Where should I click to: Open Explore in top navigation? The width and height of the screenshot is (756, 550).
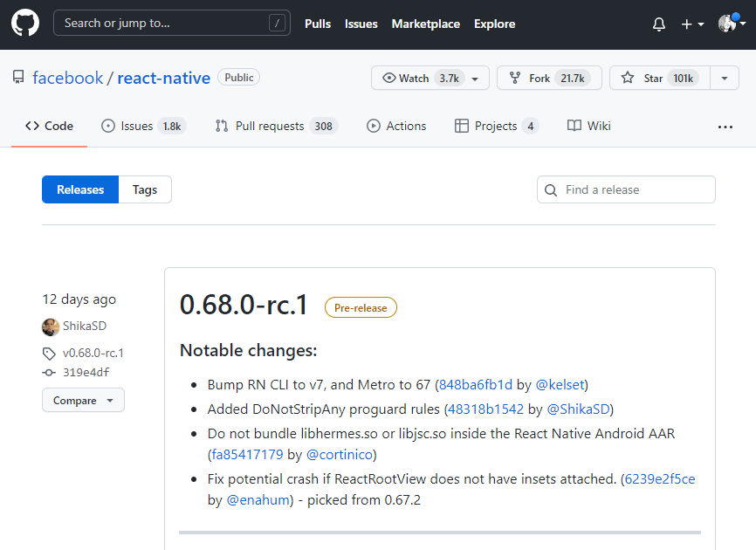click(495, 24)
